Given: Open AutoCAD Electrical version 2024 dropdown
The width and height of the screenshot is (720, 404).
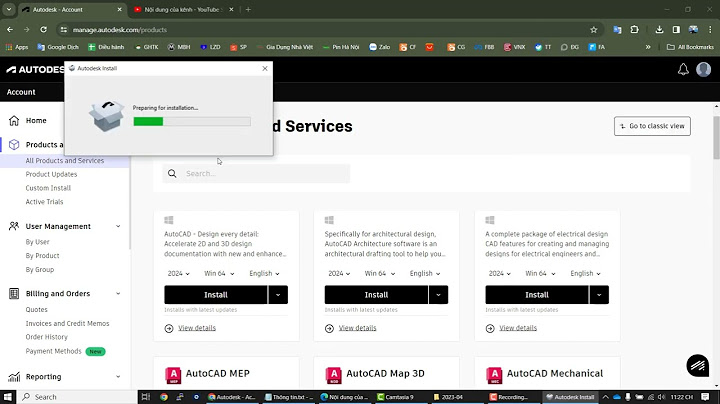Looking at the screenshot, I should click(x=500, y=273).
